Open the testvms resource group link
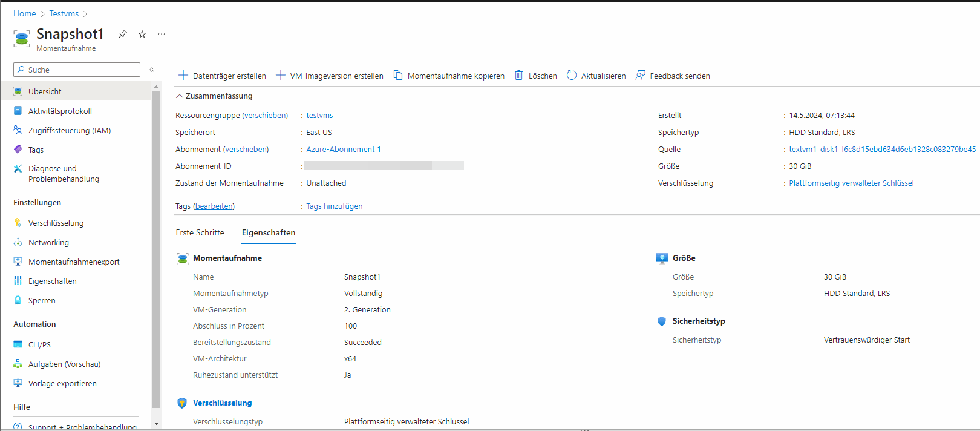 319,116
